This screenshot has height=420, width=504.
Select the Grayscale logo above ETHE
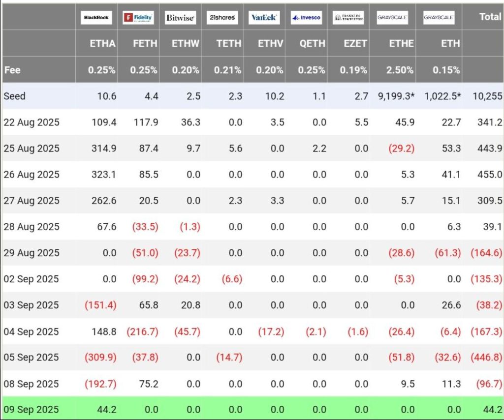pos(392,17)
